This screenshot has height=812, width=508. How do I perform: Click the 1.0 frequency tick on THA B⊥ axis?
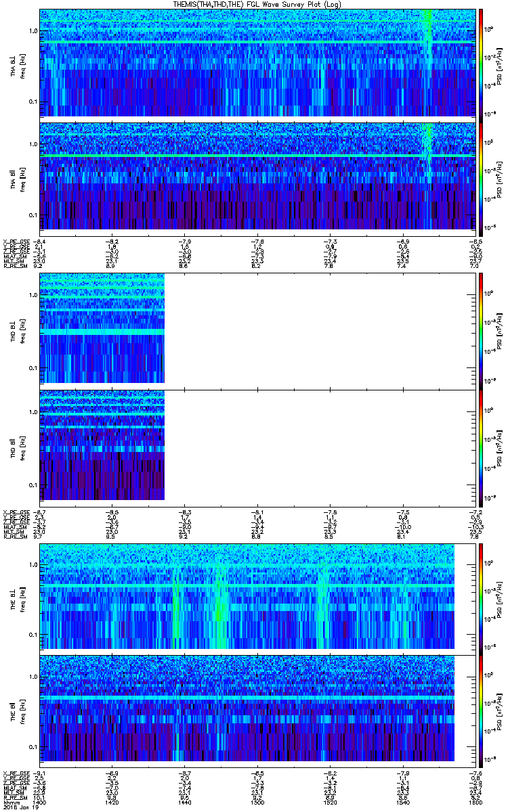point(33,32)
